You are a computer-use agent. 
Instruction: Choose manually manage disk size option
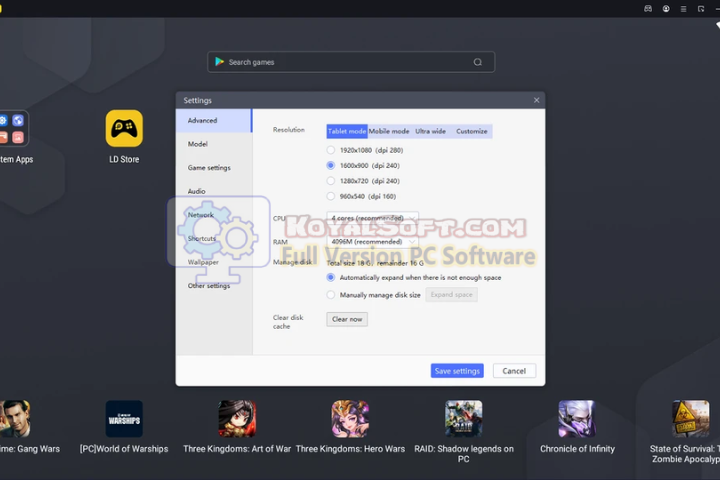click(331, 295)
